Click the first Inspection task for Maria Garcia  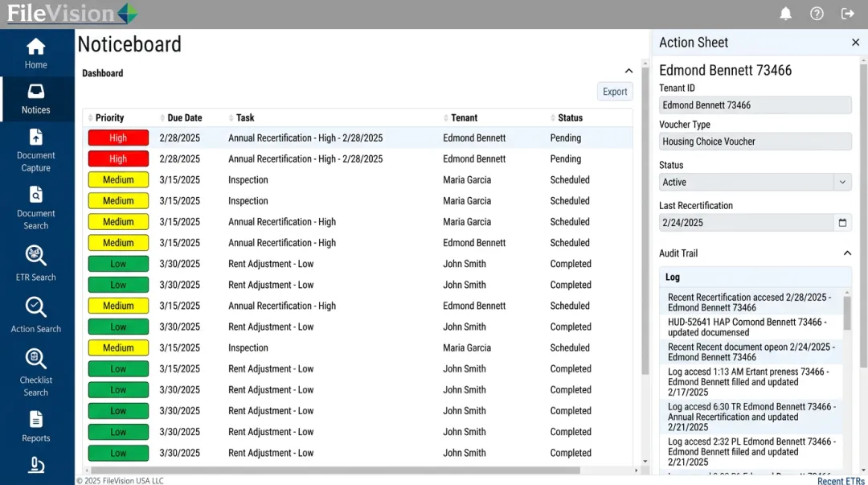click(x=248, y=180)
